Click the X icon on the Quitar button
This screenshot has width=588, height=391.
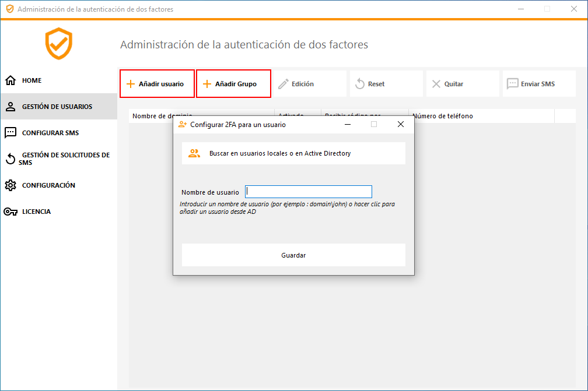click(x=436, y=83)
